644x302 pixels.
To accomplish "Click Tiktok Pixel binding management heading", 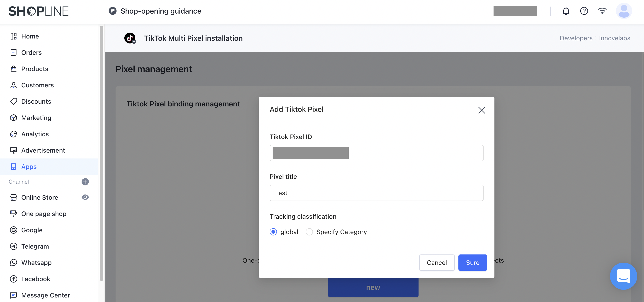I will point(183,104).
